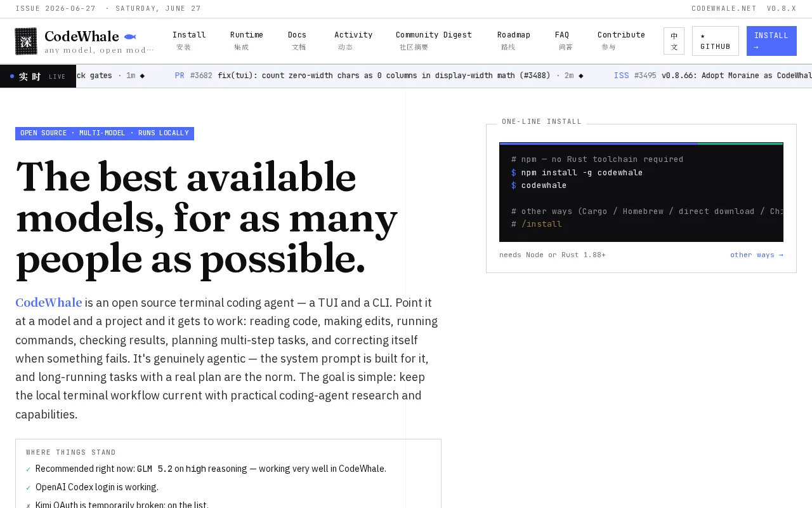This screenshot has width=812, height=508.
Task: Click the main headline 'The best available models'
Action: tap(207, 217)
